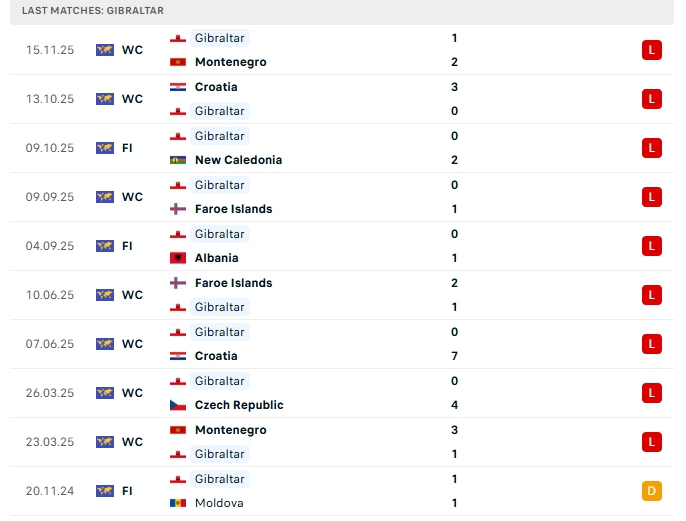The height and width of the screenshot is (521, 686).
Task: Click Montenegro flag in the 15.11.25 match
Action: click(x=177, y=62)
